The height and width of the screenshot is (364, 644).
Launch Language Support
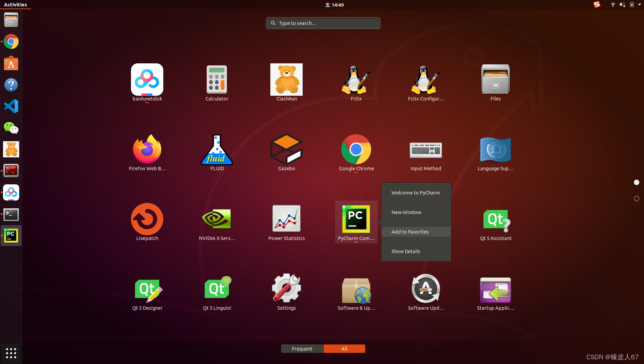(496, 153)
